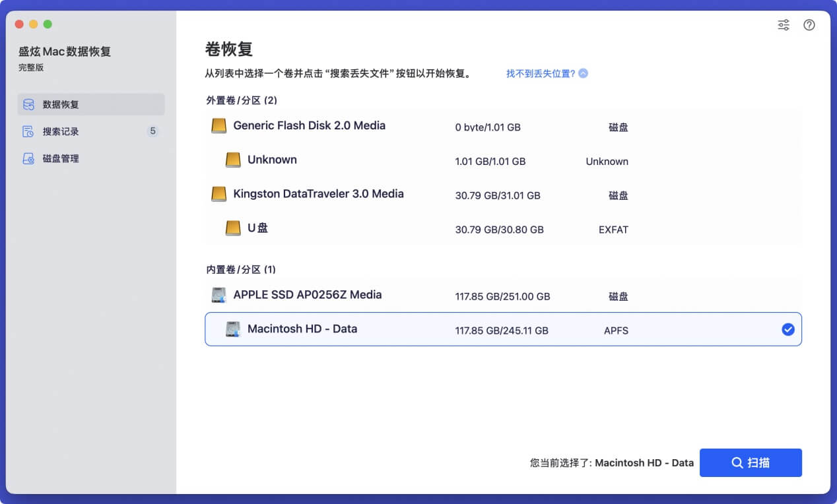Screen dimensions: 837x504
Task: Collapse the 找不到丢失位置 chevron
Action: (582, 73)
